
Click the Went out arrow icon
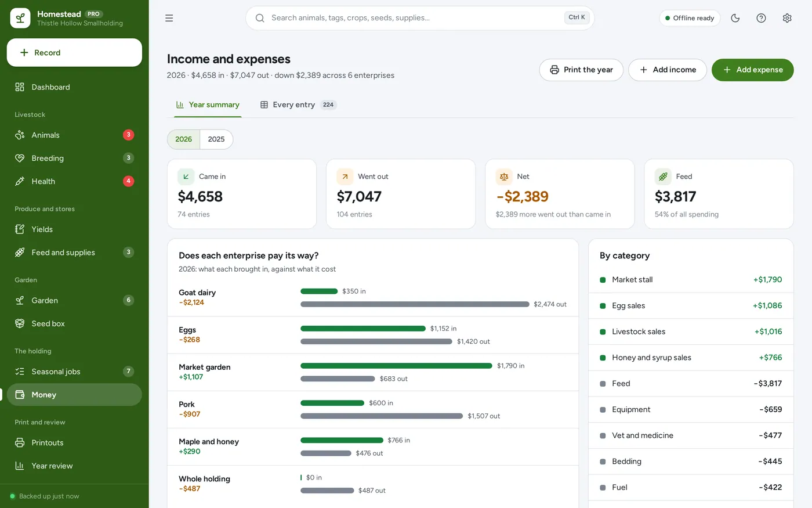coord(345,176)
